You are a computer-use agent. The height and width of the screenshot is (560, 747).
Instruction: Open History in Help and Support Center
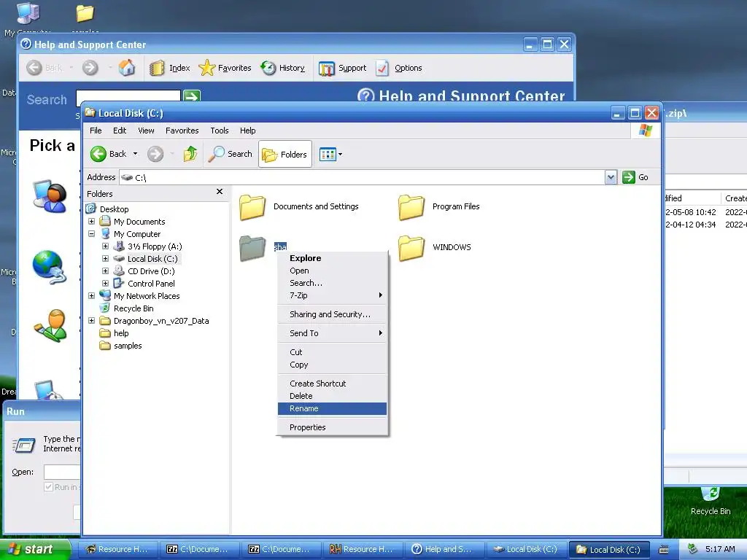(x=283, y=68)
